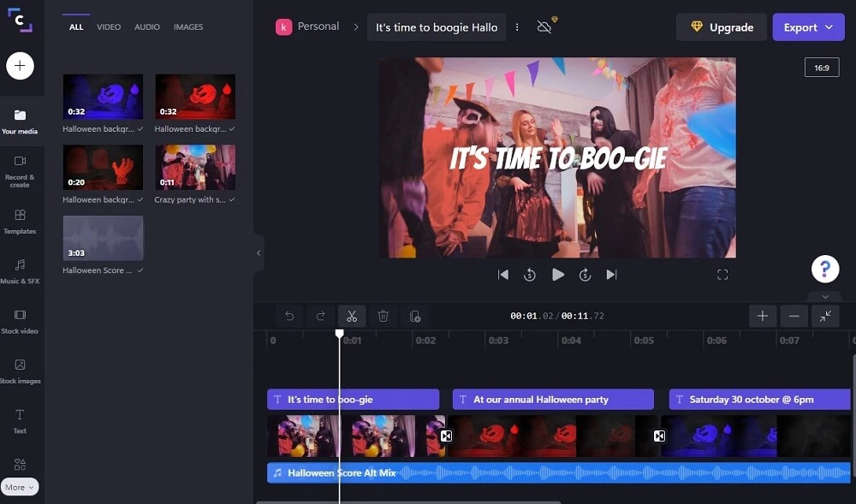Undo the last edit

[x=288, y=316]
